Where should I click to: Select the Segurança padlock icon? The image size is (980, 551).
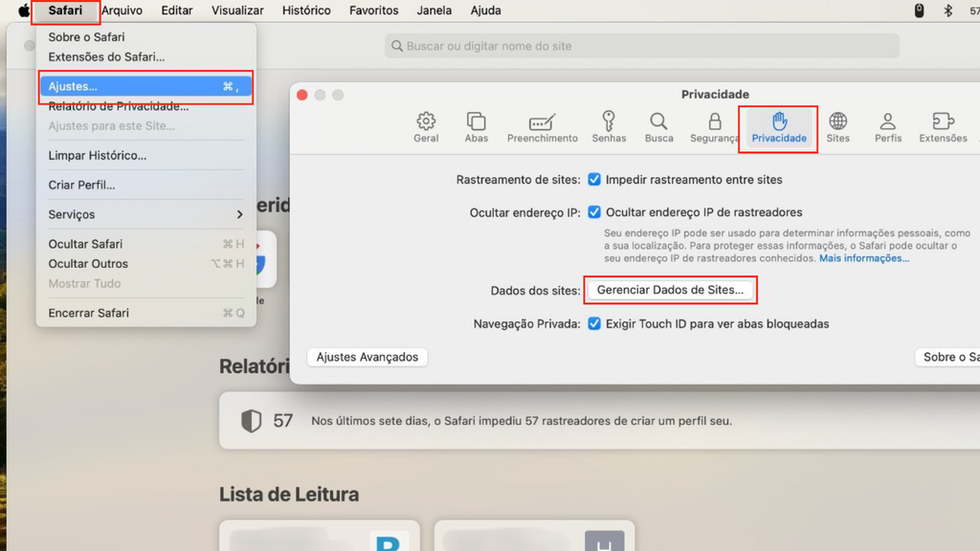pos(714,127)
